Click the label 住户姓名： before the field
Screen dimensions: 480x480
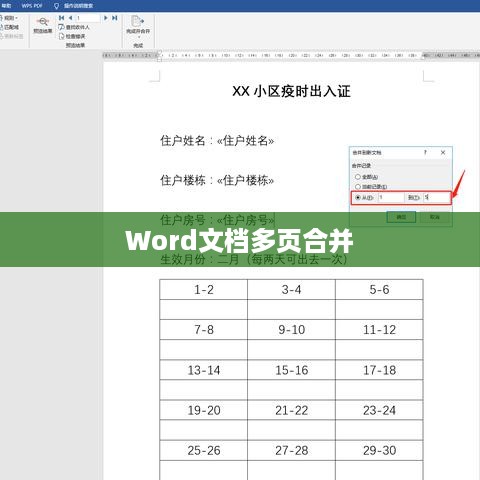(x=187, y=141)
